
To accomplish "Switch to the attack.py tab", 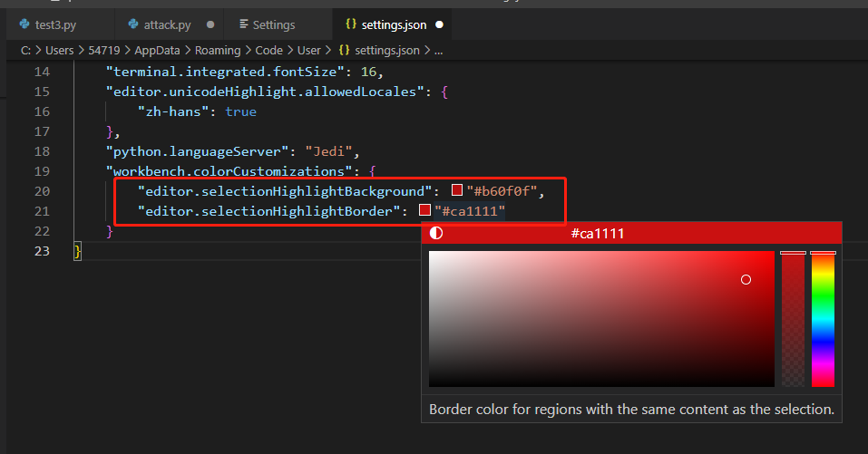I will click(x=169, y=24).
